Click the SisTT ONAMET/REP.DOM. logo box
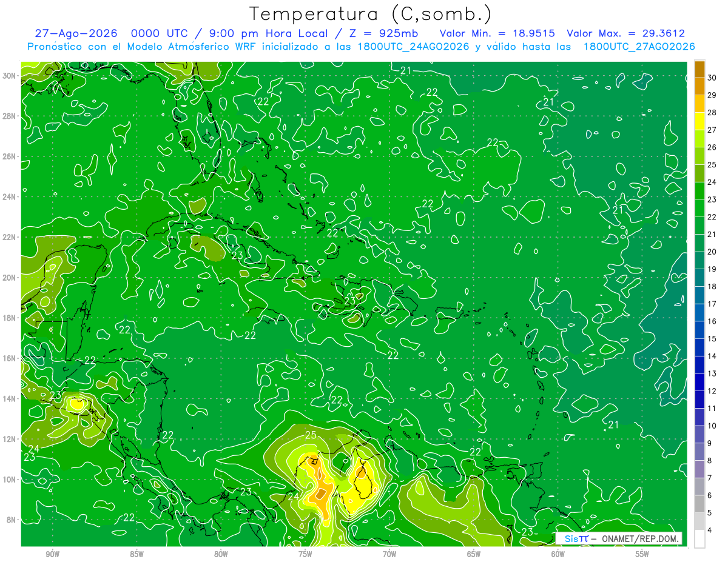 [x=619, y=538]
